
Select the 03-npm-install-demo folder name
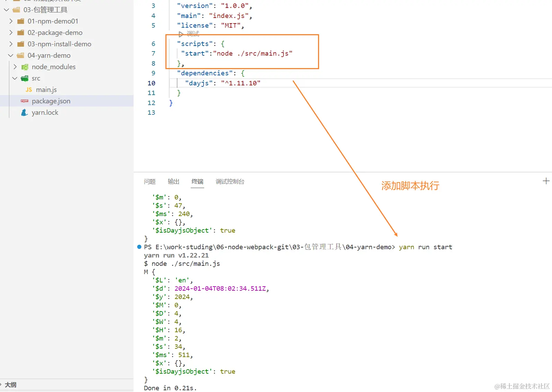60,44
